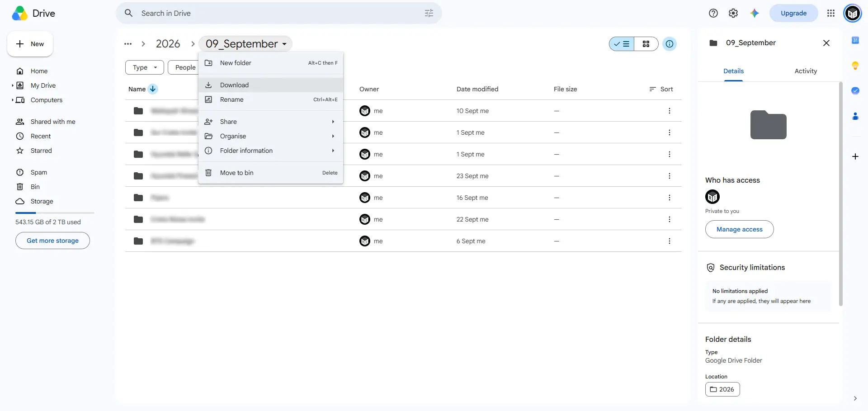The height and width of the screenshot is (411, 868).
Task: Open Contacts side panel icon
Action: pos(855,116)
